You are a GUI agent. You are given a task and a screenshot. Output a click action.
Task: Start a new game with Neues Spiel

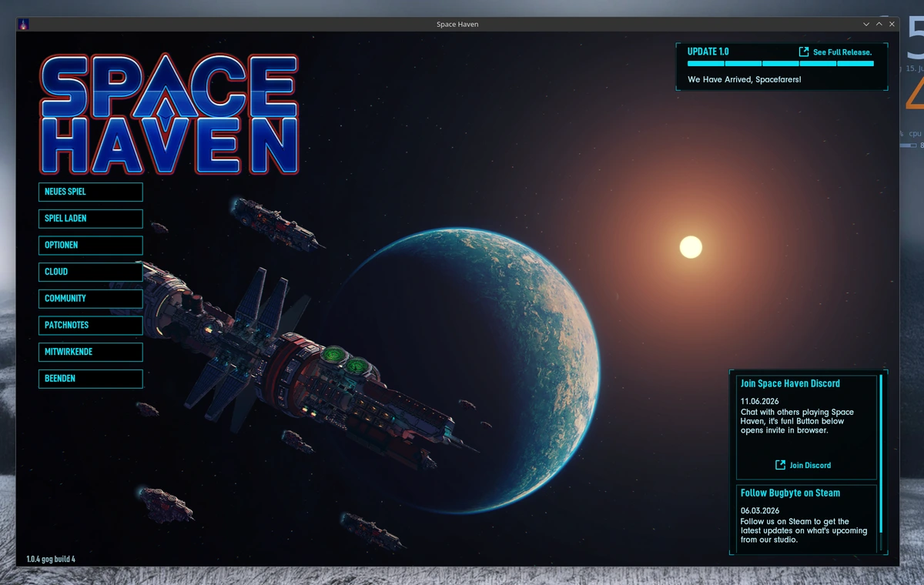pyautogui.click(x=91, y=192)
